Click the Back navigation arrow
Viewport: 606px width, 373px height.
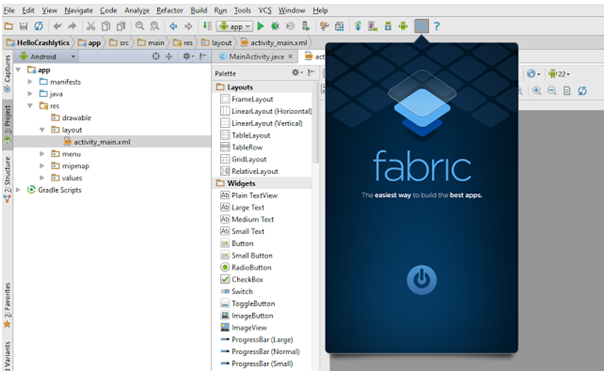[x=173, y=26]
